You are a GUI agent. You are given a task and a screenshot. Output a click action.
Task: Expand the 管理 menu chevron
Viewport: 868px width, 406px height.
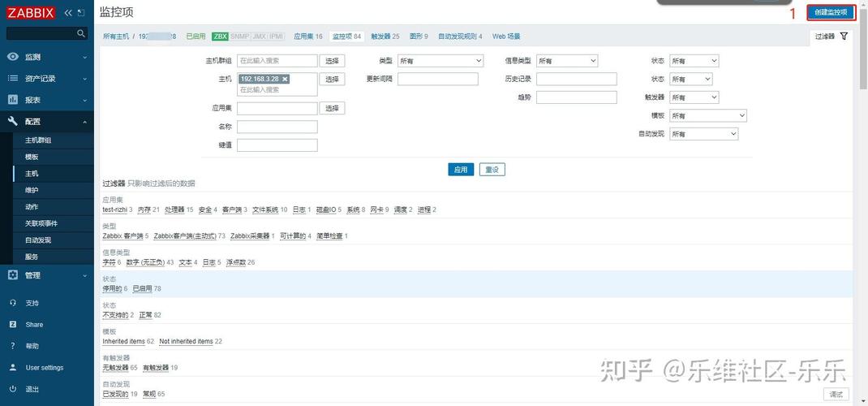84,275
